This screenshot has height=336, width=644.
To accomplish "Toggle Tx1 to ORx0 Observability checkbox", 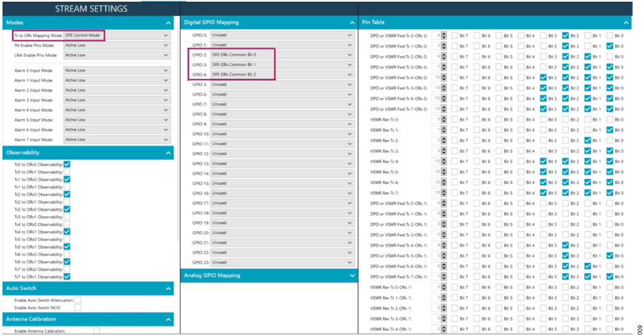I will tap(67, 179).
